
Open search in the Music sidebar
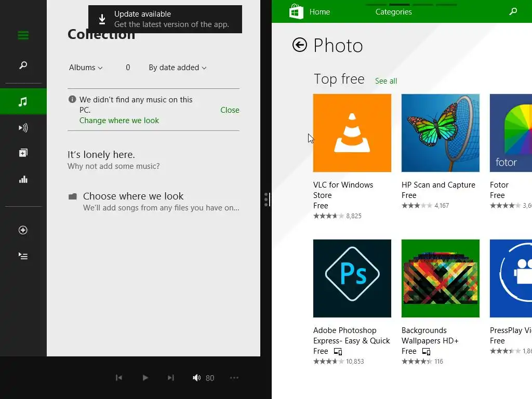tap(23, 65)
